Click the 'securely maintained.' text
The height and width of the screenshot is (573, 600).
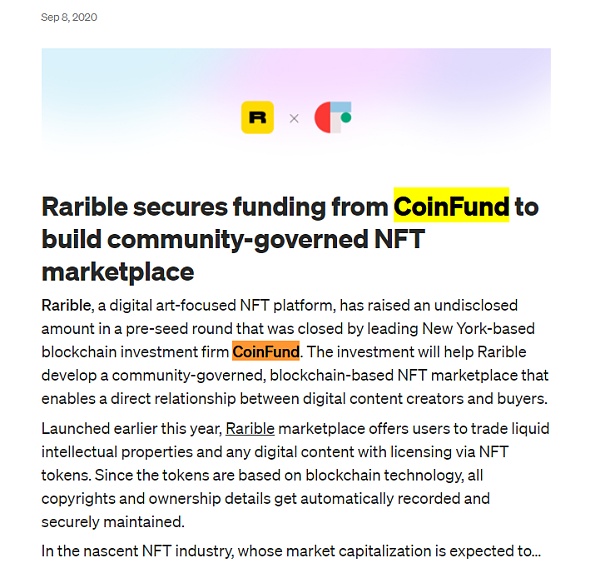coord(113,522)
